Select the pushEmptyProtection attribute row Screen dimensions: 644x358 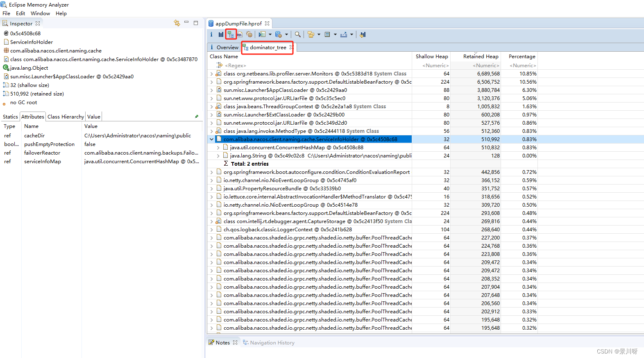point(102,144)
